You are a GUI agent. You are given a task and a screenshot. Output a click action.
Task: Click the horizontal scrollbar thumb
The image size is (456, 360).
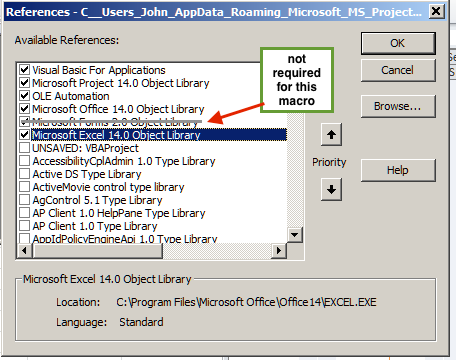pyautogui.click(x=97, y=250)
